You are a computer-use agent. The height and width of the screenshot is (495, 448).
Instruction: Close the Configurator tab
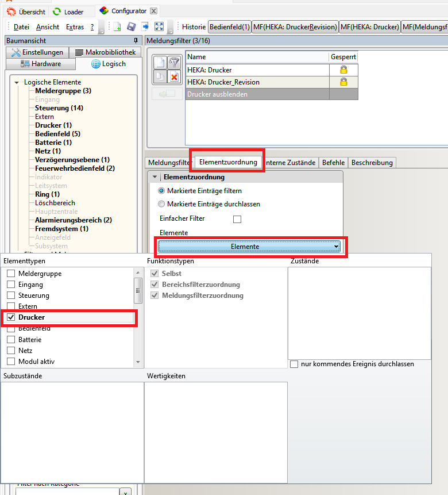click(x=154, y=11)
